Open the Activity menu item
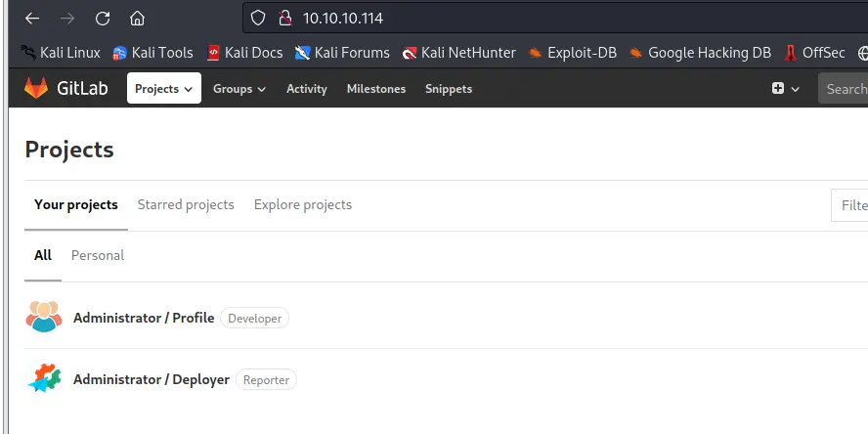Viewport: 868px width, 434px height. [x=306, y=88]
